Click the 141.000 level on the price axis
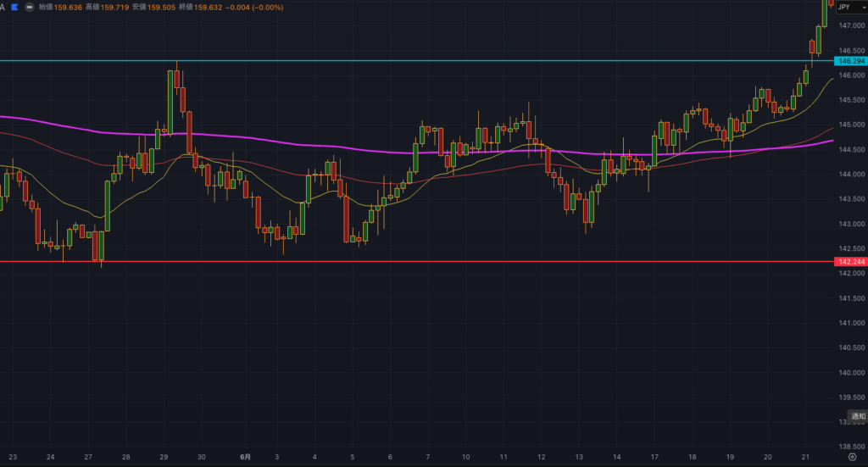Viewport: 868px width, 467px height. point(849,323)
